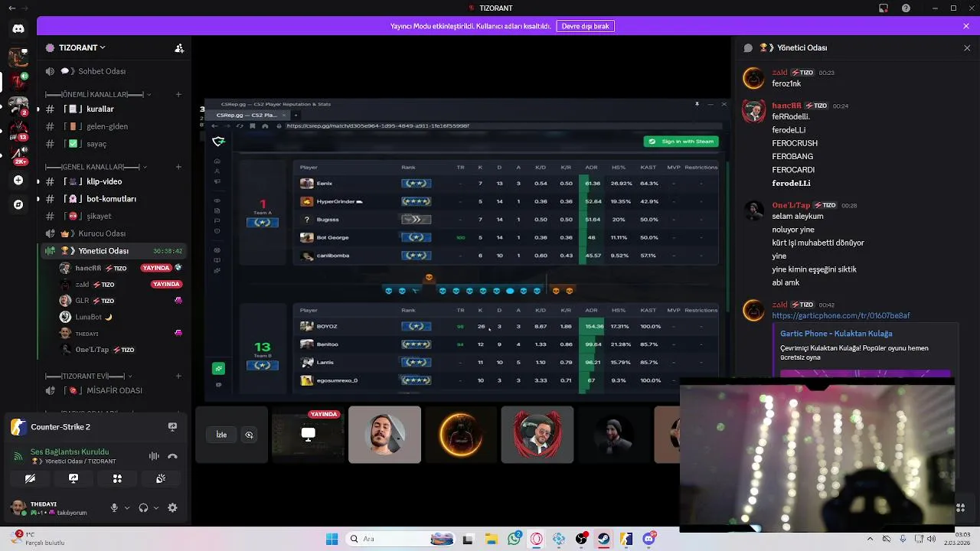Open the Gartic Phone - Kulaktan Kulağa embed title
Viewport: 980px width, 551px height.
coord(836,334)
